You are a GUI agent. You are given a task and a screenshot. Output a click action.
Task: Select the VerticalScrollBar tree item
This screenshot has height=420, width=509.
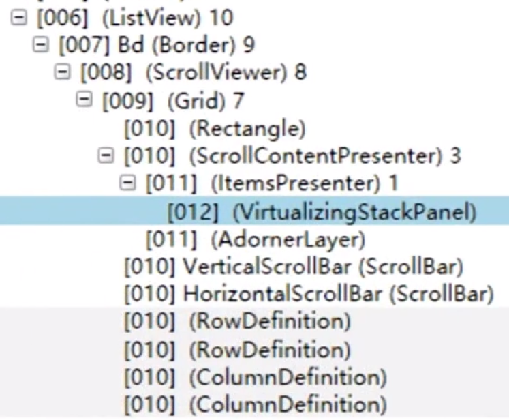click(294, 267)
